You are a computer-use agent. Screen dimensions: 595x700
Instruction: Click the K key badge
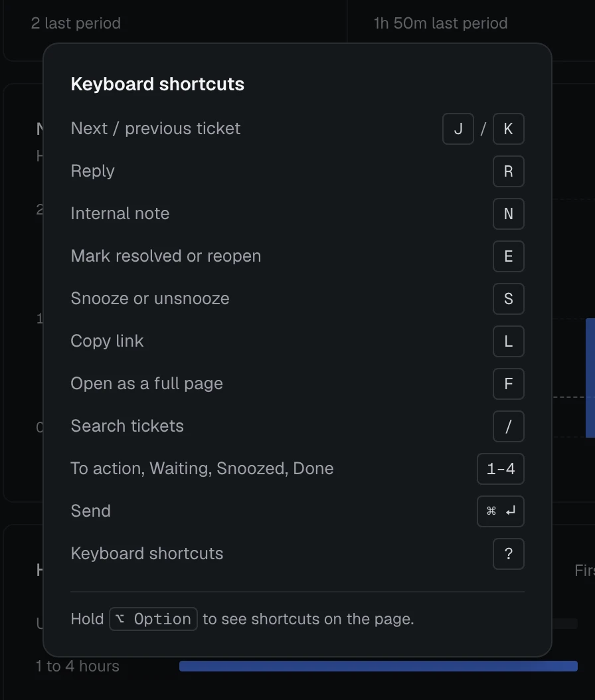click(509, 129)
